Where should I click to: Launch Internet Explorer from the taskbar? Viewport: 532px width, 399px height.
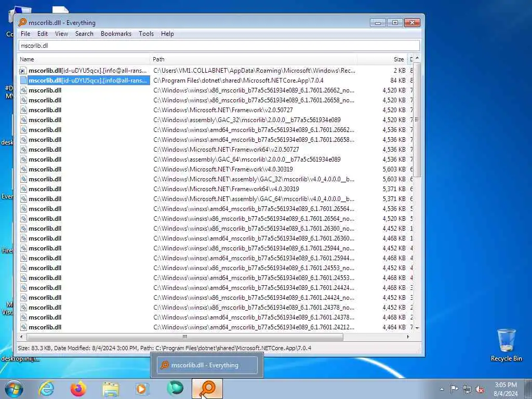click(x=46, y=389)
